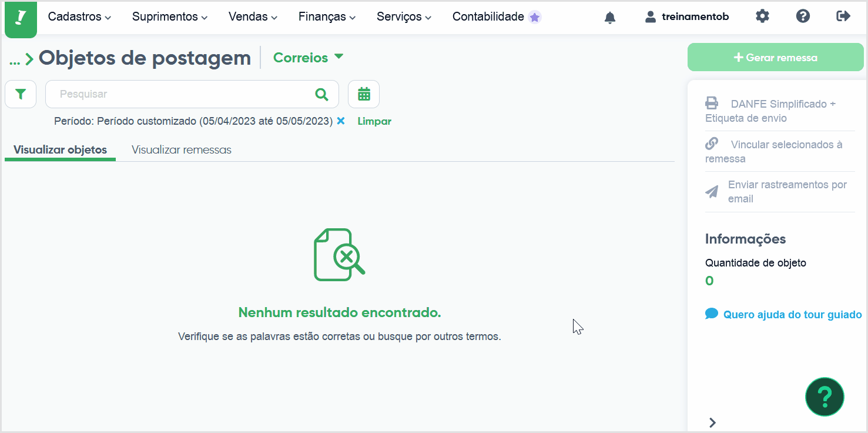868x433 pixels.
Task: Click the Gerar remessa button
Action: (x=776, y=58)
